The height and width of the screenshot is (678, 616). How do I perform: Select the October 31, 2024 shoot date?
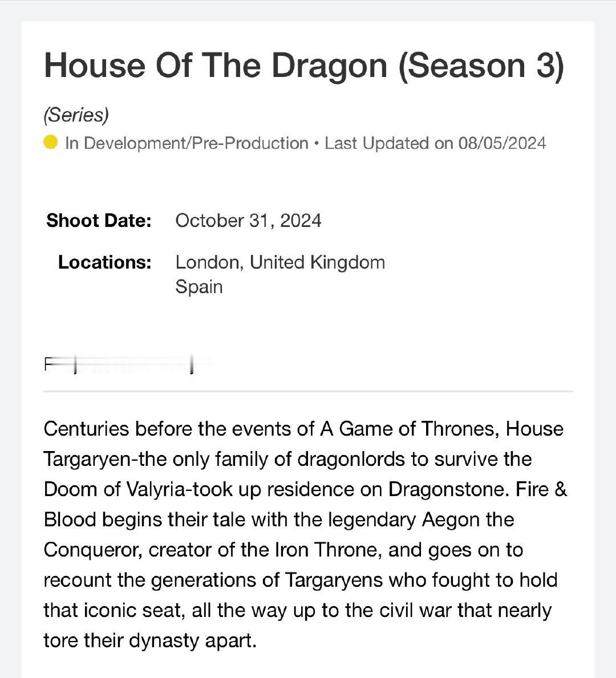pyautogui.click(x=248, y=221)
